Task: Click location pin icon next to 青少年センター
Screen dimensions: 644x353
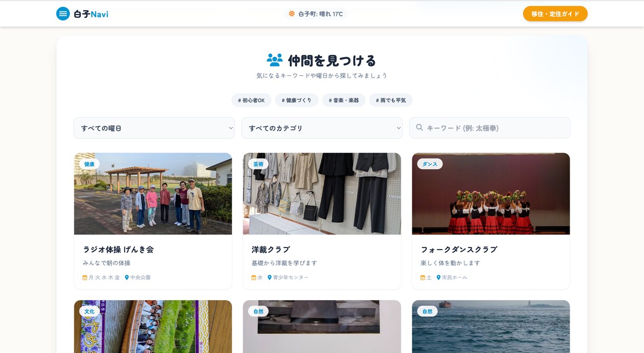Action: pos(269,278)
